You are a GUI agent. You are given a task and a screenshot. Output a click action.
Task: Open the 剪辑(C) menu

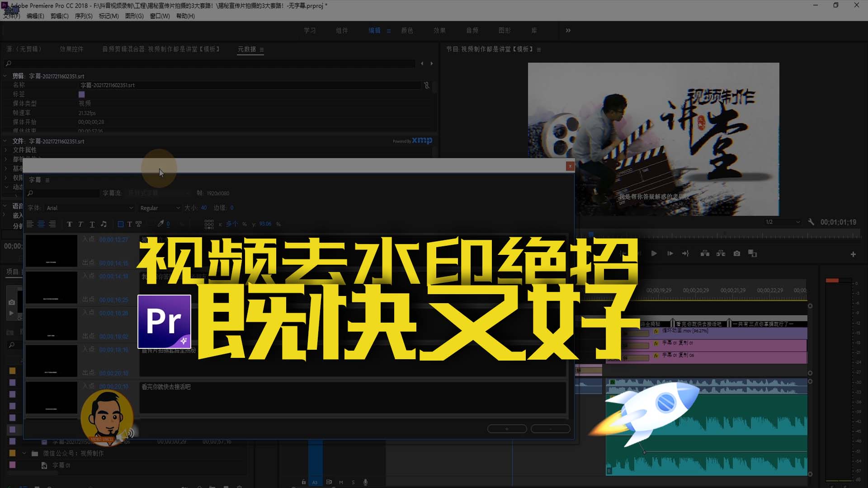[60, 16]
